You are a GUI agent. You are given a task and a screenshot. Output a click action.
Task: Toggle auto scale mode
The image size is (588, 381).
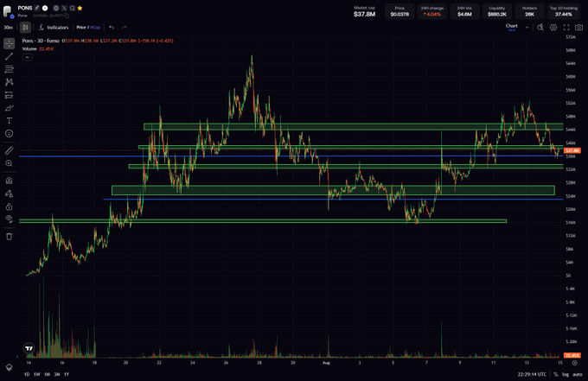tap(578, 374)
